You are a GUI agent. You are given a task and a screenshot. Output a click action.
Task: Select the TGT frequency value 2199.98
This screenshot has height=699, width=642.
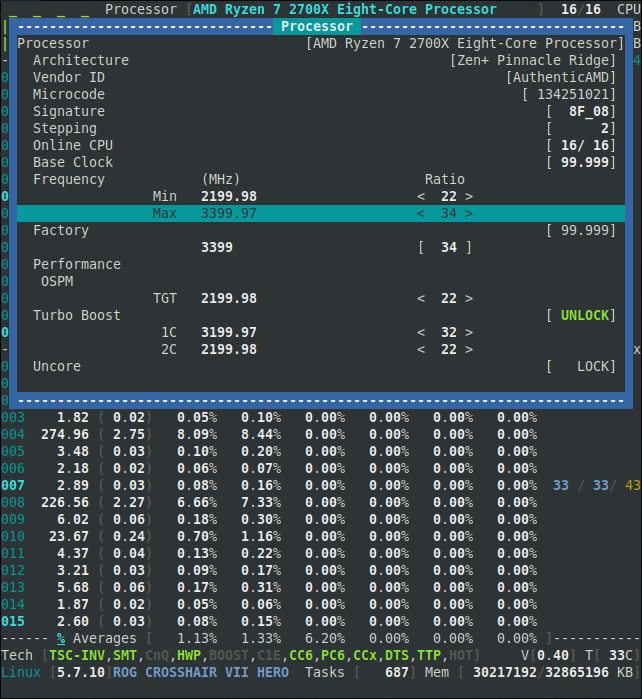coord(229,299)
